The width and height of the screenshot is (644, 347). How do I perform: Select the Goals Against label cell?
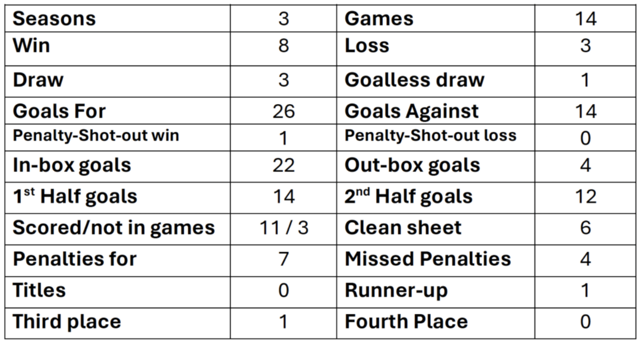pyautogui.click(x=436, y=111)
